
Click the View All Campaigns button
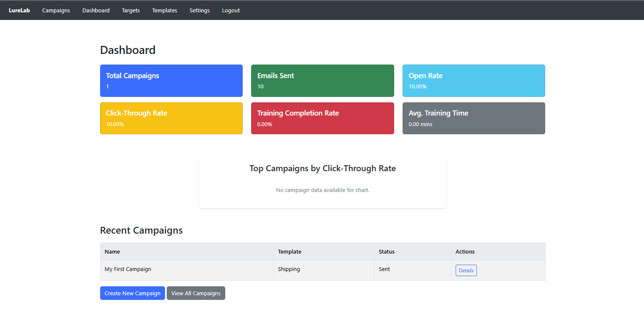point(196,293)
